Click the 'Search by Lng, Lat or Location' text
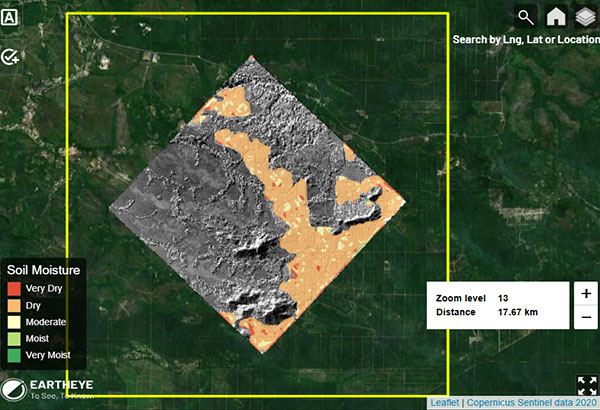This screenshot has width=600, height=410. 524,40
